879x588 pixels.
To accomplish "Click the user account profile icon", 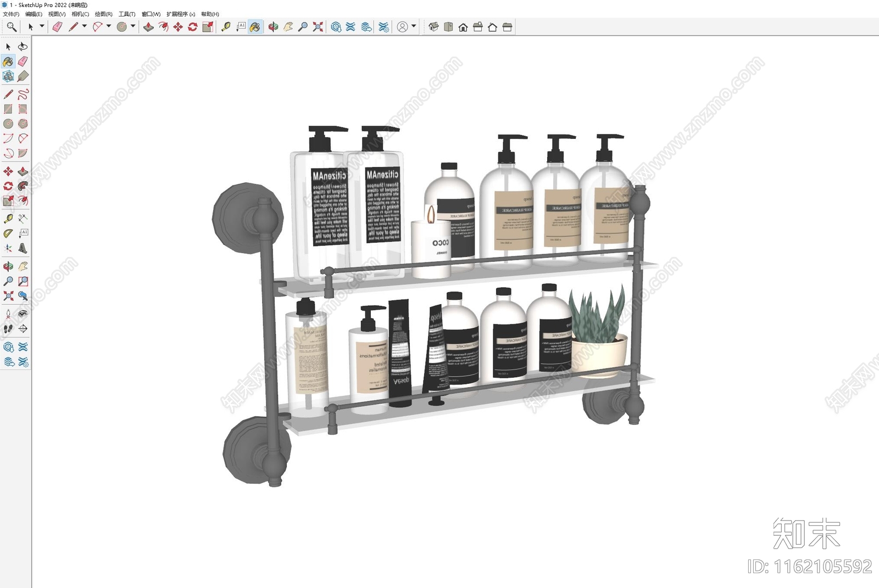I will pos(402,26).
